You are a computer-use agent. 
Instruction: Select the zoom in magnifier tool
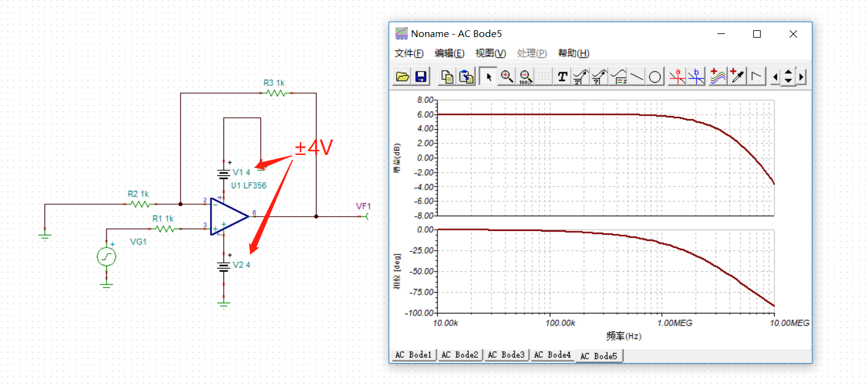[507, 77]
